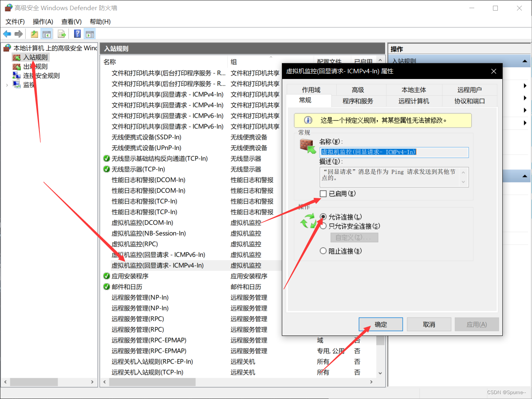The height and width of the screenshot is (399, 532).
Task: Select the 监视 node monitor icon
Action: [x=17, y=84]
